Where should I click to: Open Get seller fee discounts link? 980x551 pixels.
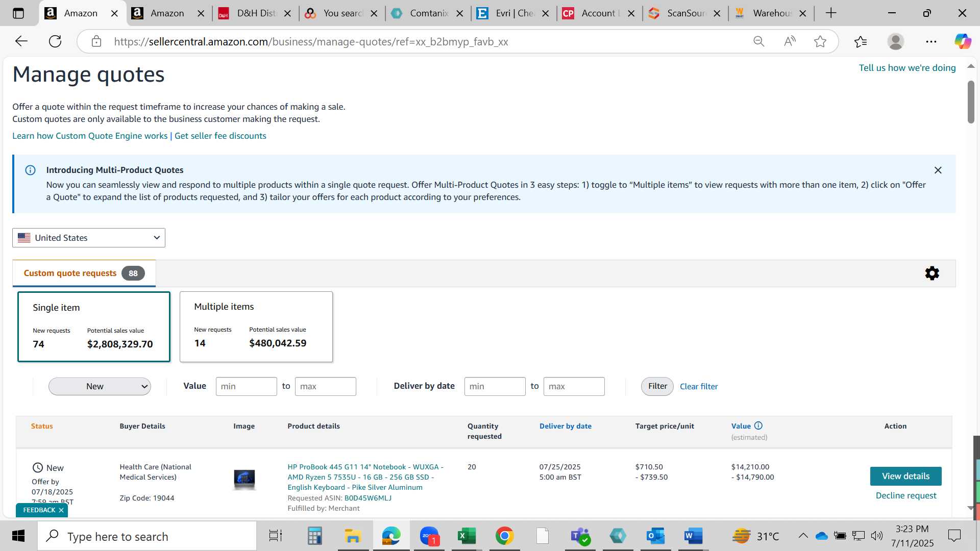220,136
